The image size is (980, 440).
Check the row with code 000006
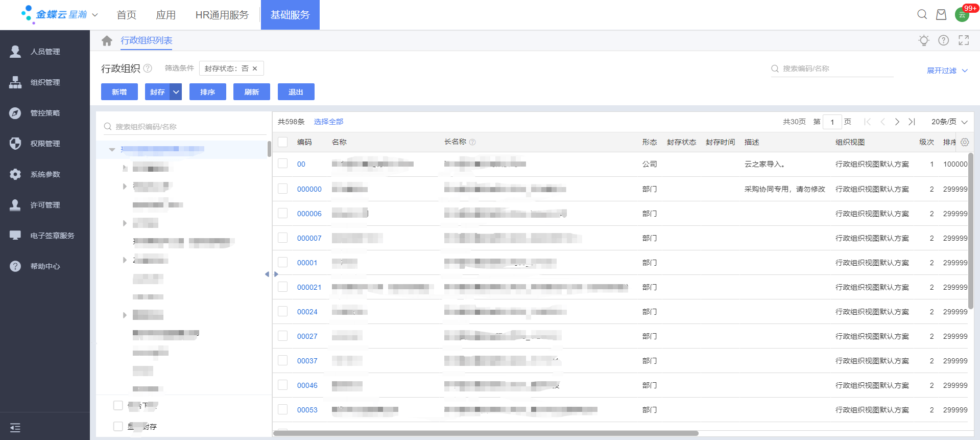tap(283, 213)
